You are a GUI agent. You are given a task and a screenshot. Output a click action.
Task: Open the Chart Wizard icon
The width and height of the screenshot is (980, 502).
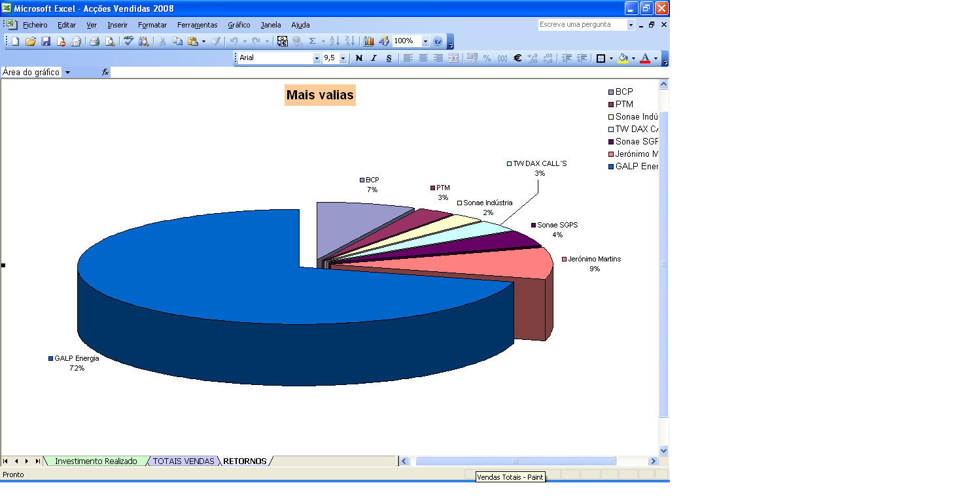pos(368,41)
